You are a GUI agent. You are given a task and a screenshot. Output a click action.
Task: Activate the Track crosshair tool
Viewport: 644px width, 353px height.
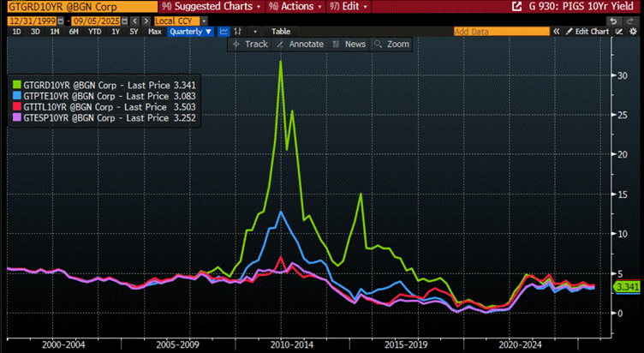click(250, 45)
